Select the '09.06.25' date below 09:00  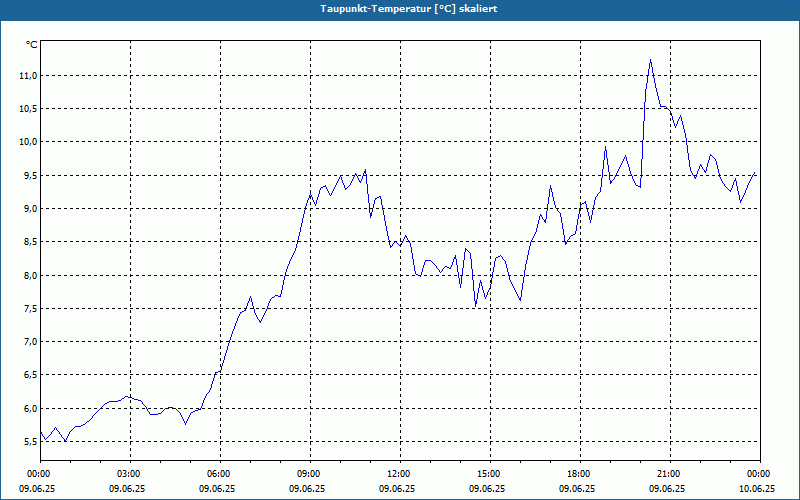(x=307, y=488)
